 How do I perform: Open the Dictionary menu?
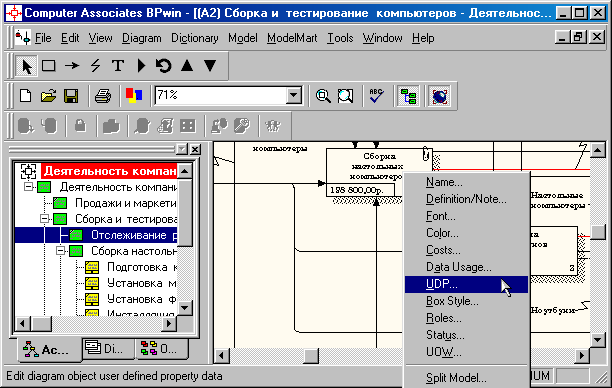pyautogui.click(x=195, y=38)
